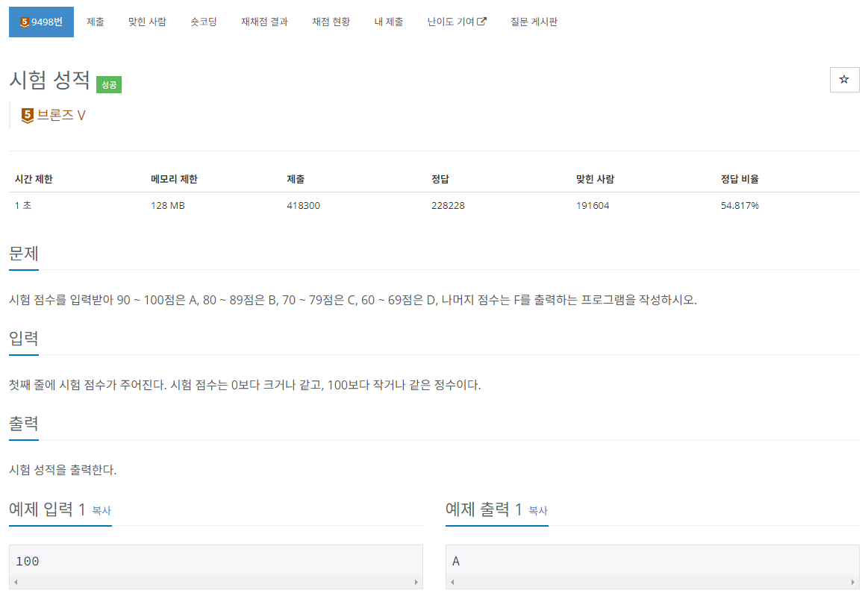Click the output box left scroll arrow
Image resolution: width=868 pixels, height=596 pixels.
[452, 582]
